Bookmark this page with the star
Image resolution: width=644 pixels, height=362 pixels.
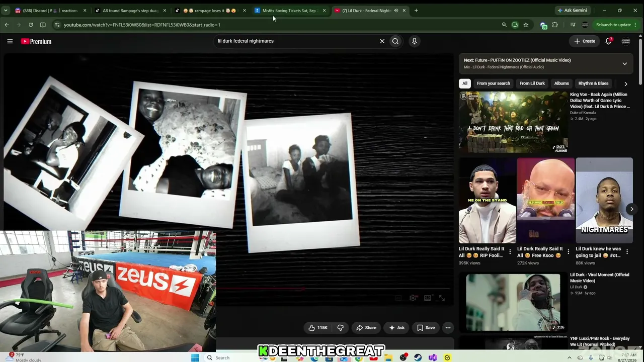526,25
